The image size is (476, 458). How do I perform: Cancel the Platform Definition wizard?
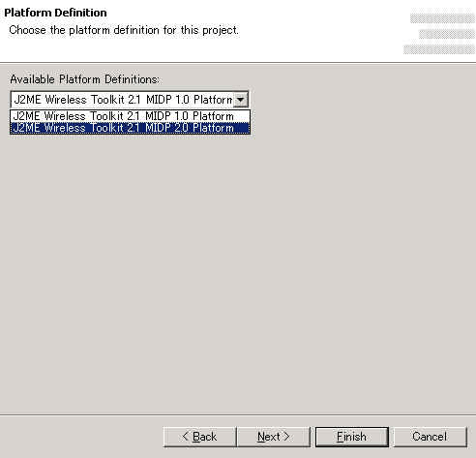[x=430, y=437]
